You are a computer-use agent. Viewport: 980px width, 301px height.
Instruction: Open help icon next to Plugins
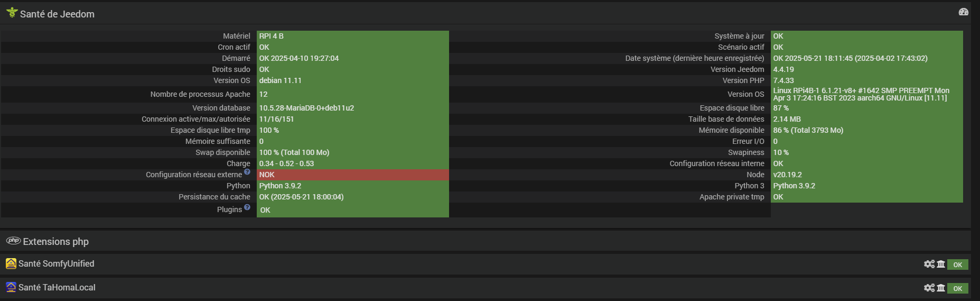247,207
